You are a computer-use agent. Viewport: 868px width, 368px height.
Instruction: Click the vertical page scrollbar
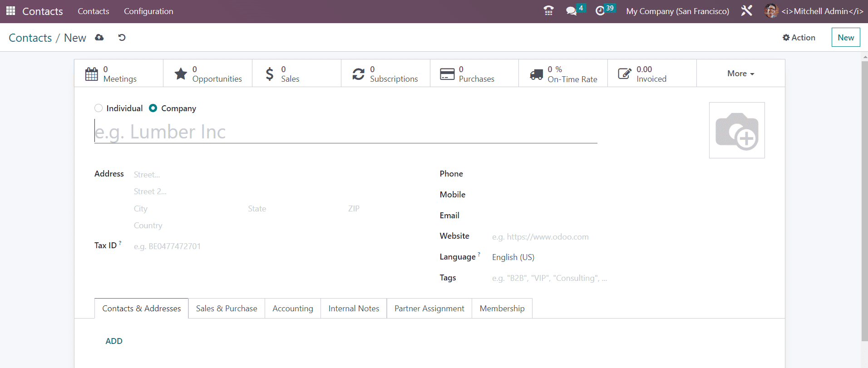coord(864,200)
